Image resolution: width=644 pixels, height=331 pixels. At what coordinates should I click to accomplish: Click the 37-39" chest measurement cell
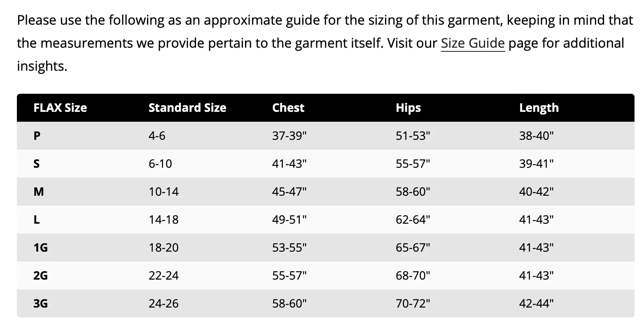(289, 136)
